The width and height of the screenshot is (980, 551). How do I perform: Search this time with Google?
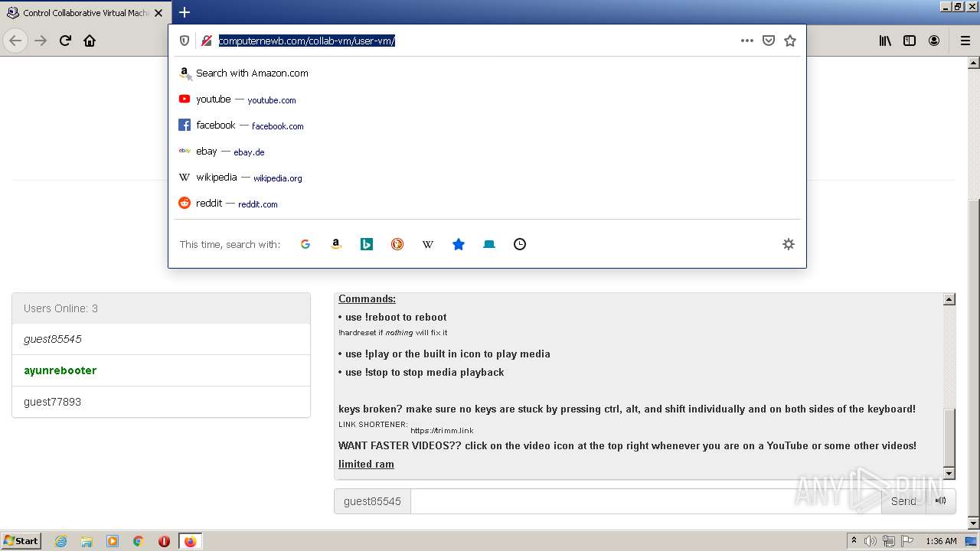click(305, 244)
